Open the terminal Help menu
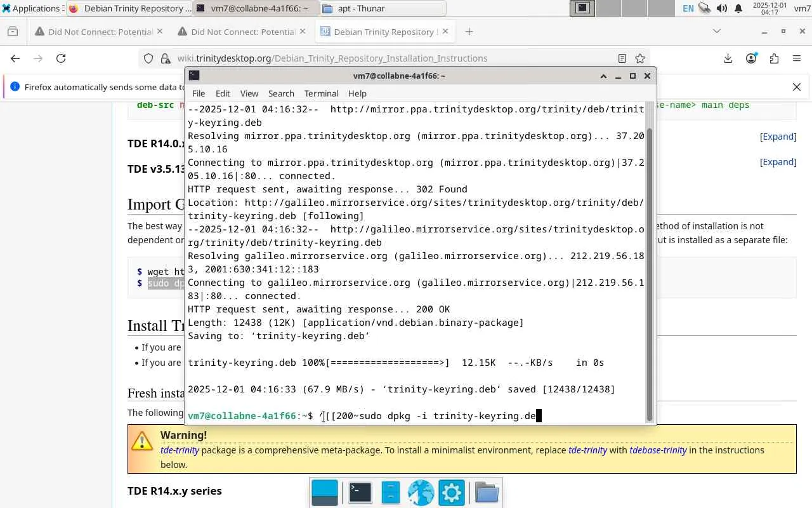This screenshot has height=508, width=812. pos(357,93)
